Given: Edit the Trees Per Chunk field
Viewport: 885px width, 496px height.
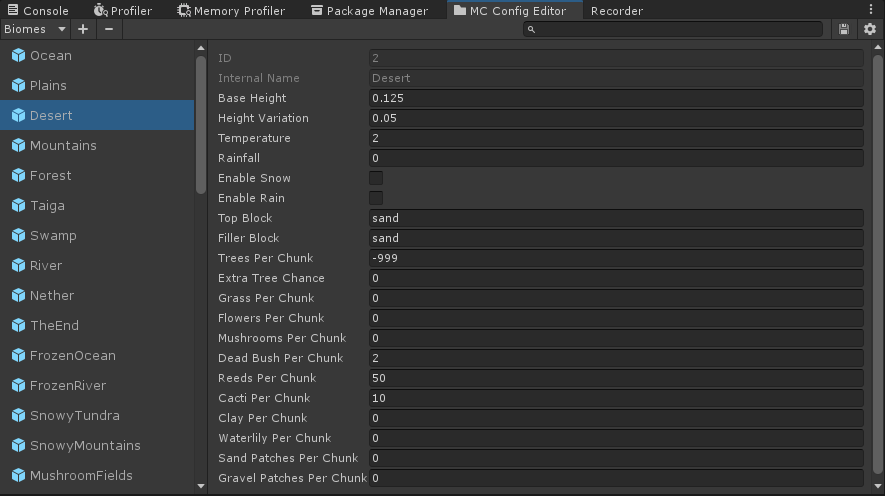Looking at the screenshot, I should [616, 258].
